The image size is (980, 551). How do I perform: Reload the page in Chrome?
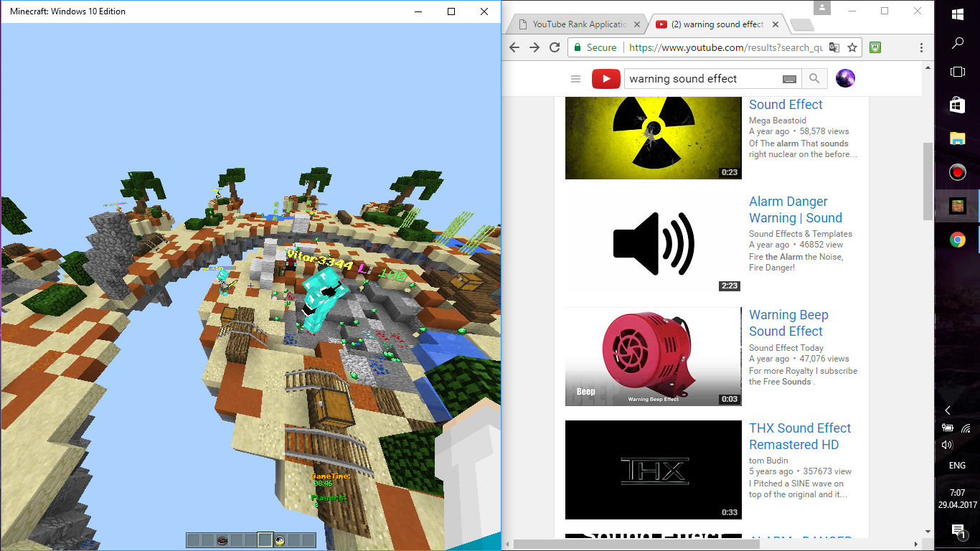coord(554,47)
